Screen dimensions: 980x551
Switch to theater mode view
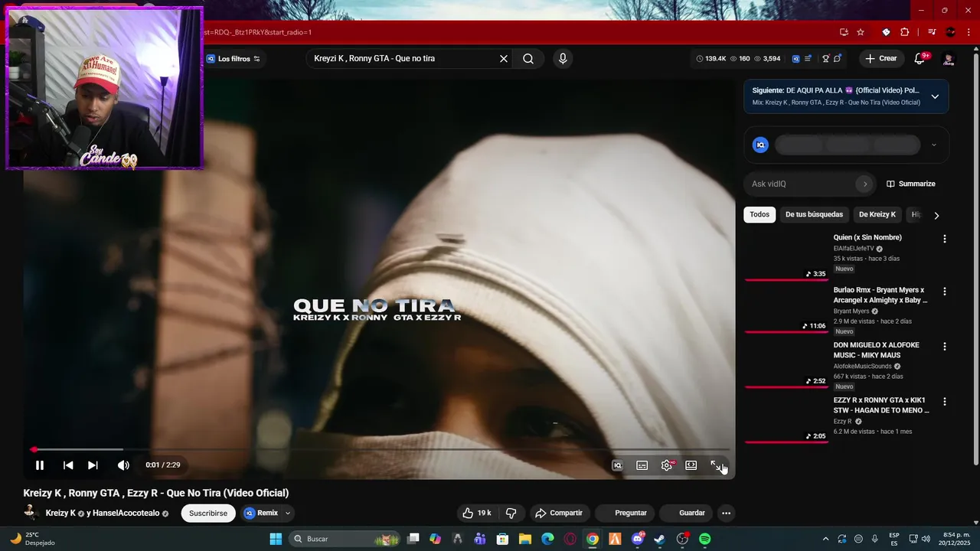coord(691,465)
